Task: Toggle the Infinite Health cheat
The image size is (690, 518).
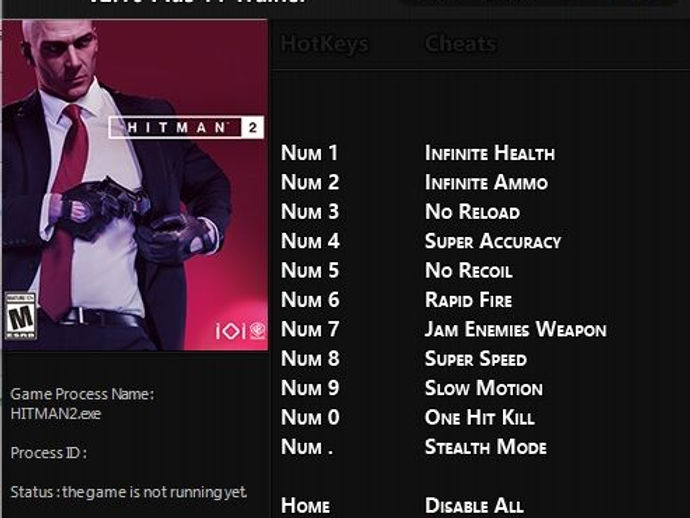Action: (x=490, y=153)
